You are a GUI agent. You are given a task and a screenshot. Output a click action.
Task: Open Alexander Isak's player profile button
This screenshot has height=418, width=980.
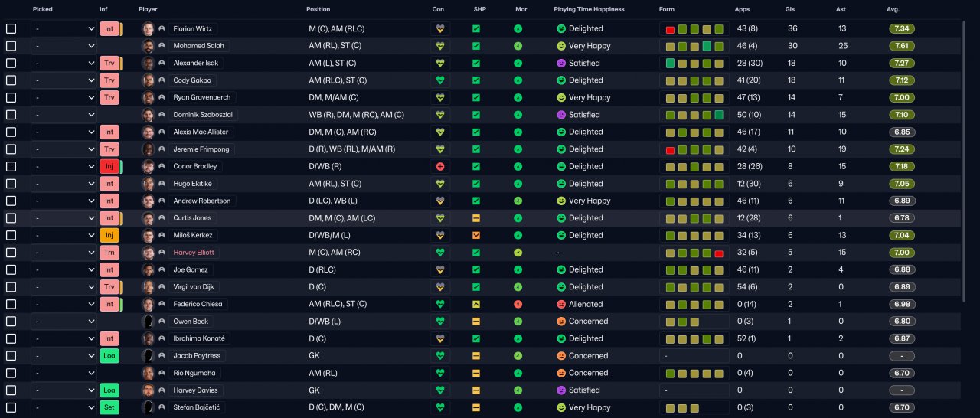click(194, 63)
